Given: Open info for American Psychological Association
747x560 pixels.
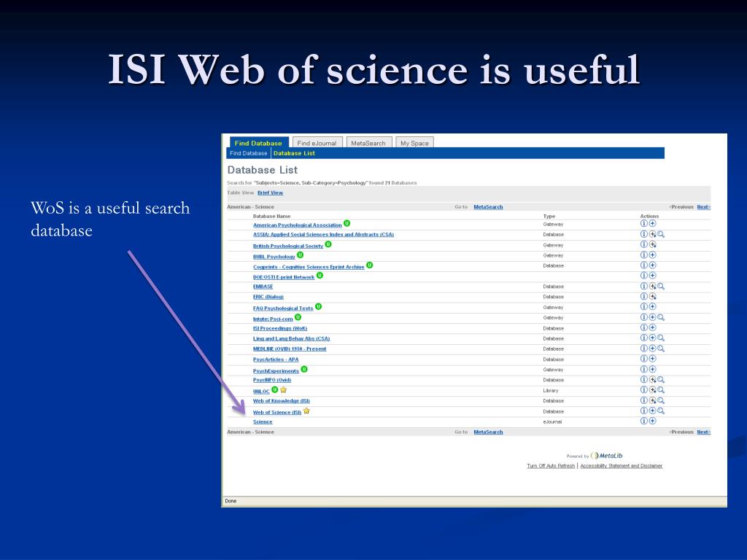Looking at the screenshot, I should pos(643,223).
